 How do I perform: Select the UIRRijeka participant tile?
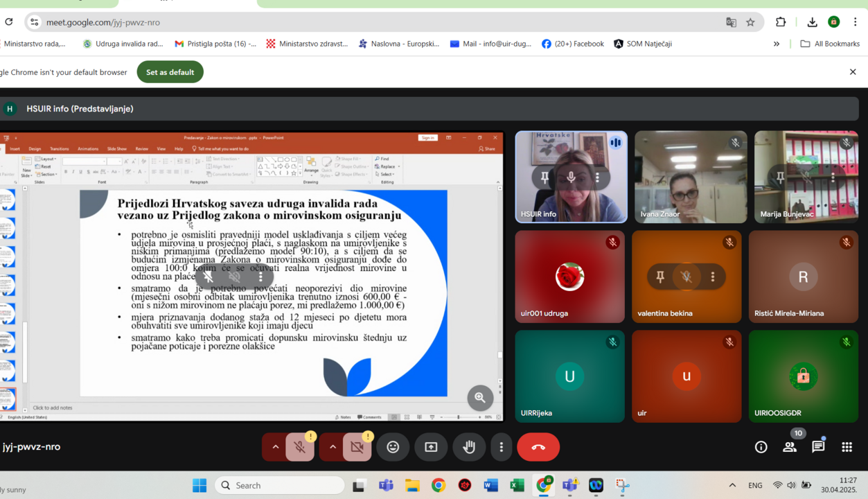[569, 376]
